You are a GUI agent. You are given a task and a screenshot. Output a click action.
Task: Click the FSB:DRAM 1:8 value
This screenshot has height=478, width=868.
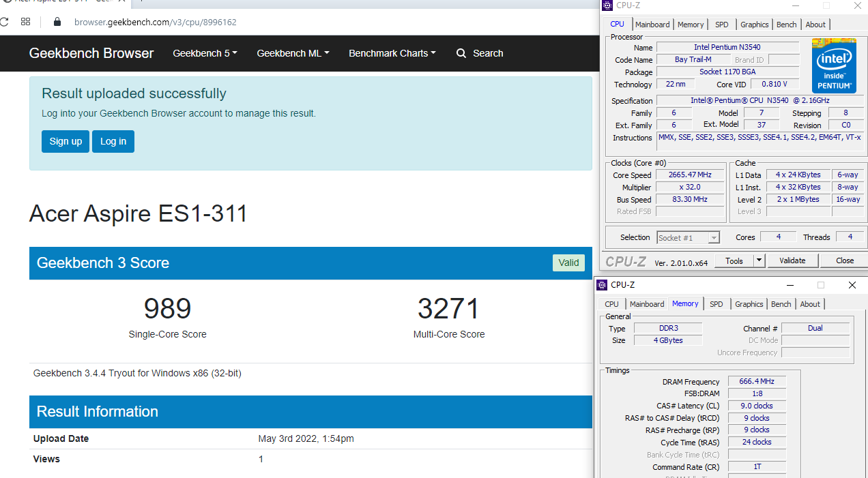pos(757,394)
